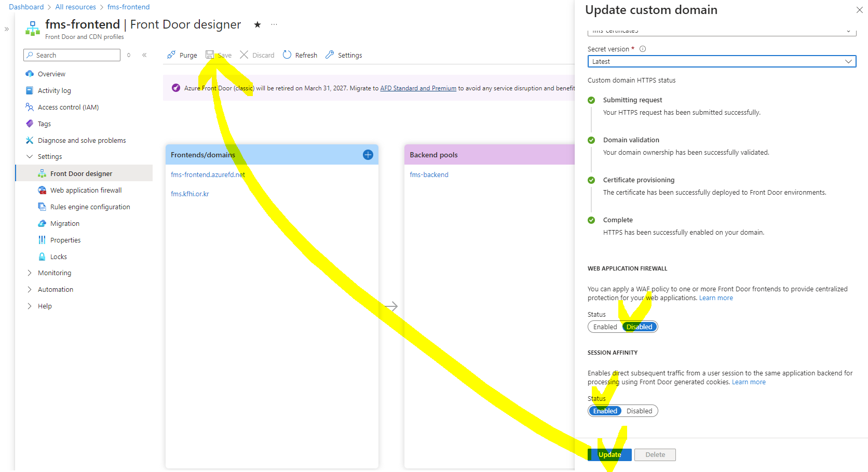Select fms.kfhi.or.kr frontend domain

[x=190, y=194]
